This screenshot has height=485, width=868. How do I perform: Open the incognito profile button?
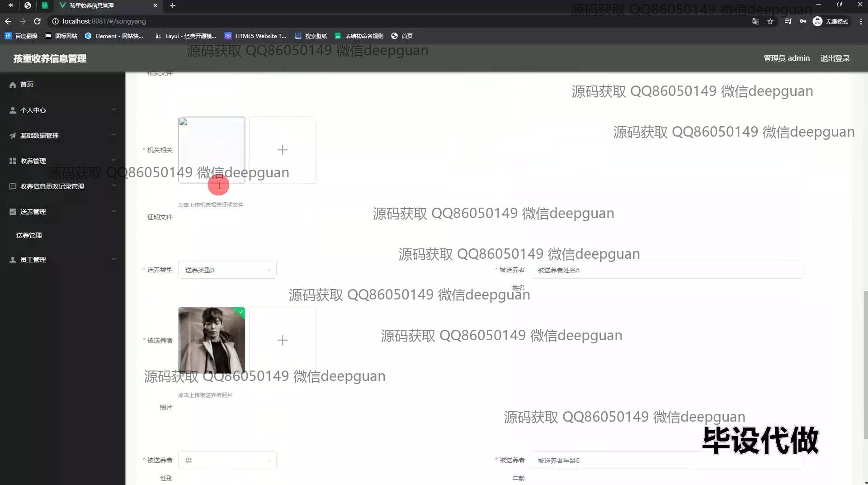tap(830, 21)
